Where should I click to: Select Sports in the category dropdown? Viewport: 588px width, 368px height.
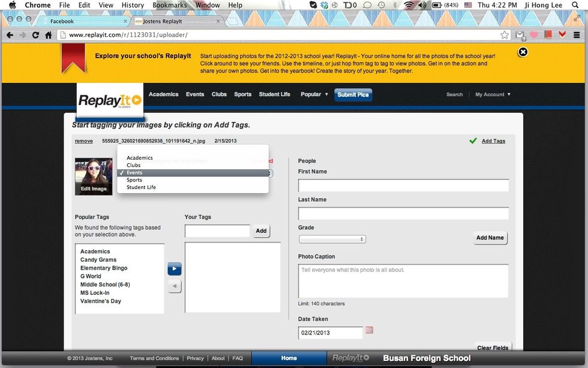click(x=134, y=180)
